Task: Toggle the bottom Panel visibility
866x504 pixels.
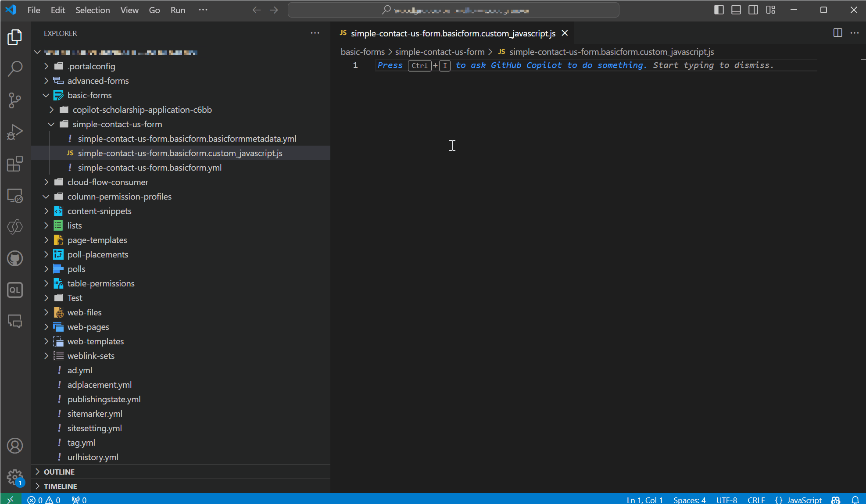Action: (736, 10)
